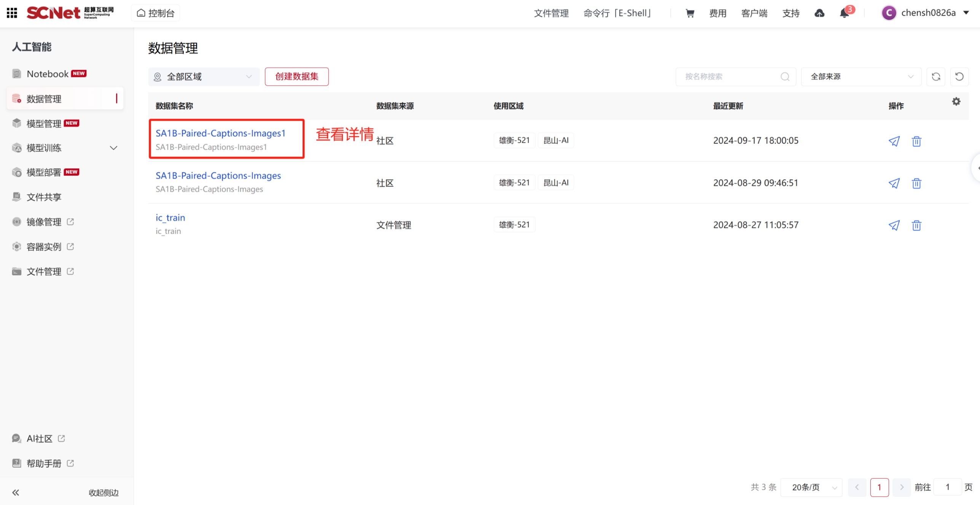Click the refresh list icon
This screenshot has width=980, height=505.
936,77
